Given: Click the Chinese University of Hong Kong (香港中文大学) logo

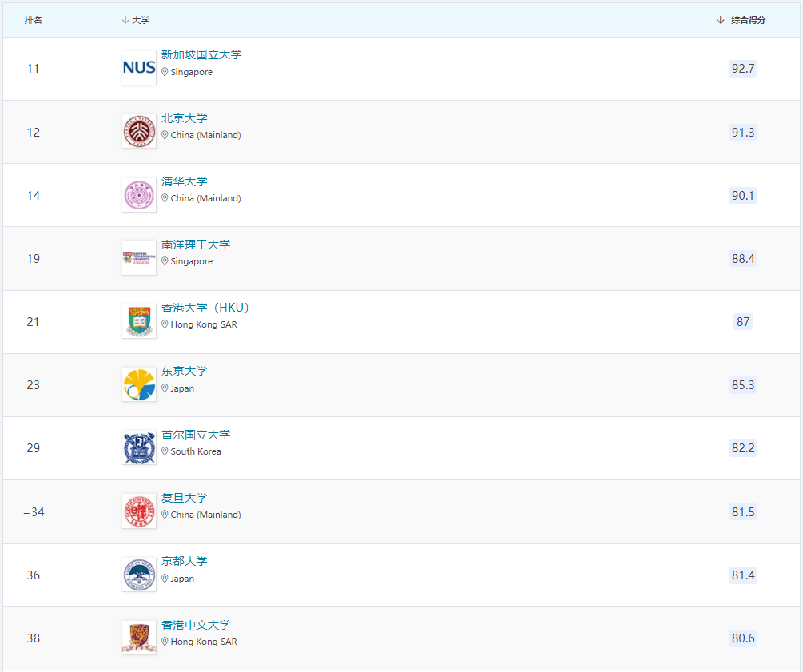Looking at the screenshot, I should tap(139, 638).
